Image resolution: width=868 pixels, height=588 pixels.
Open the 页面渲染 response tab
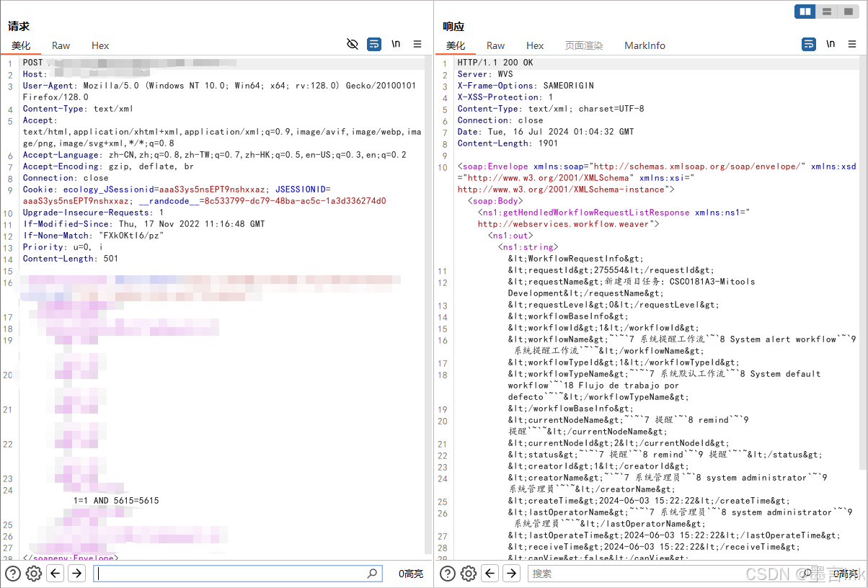point(584,45)
